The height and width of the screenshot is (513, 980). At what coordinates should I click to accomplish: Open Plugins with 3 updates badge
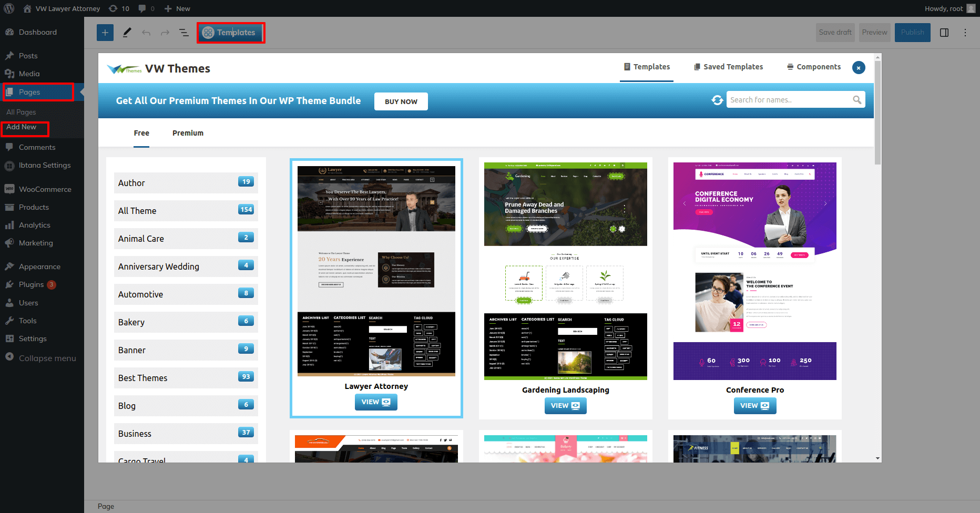42,284
